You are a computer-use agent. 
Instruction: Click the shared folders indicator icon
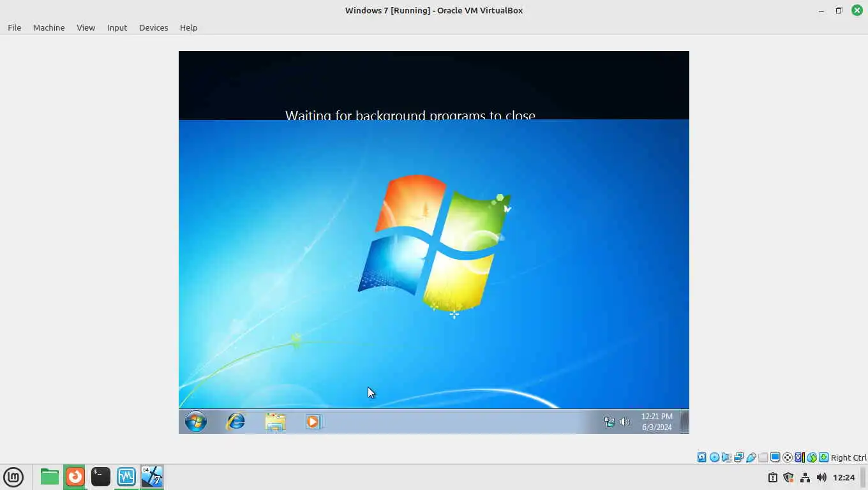pos(763,457)
